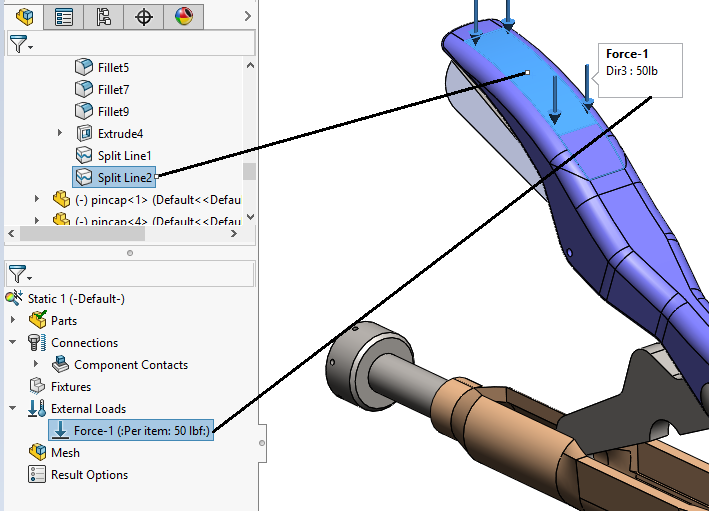Select the Mesh label
The height and width of the screenshot is (511, 709).
coord(65,453)
